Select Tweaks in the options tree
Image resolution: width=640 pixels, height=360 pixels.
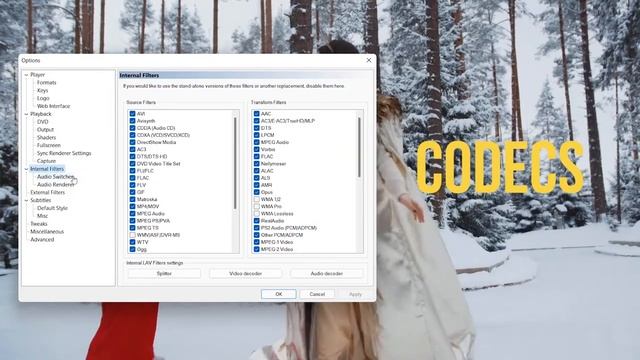click(39, 224)
